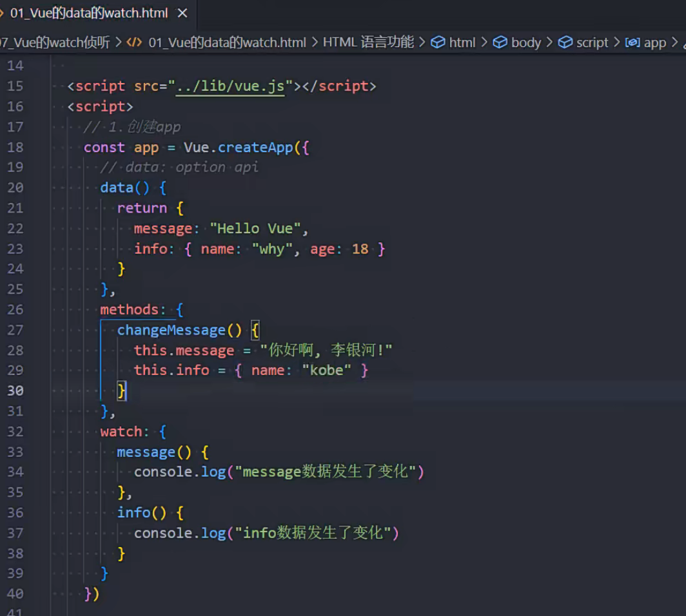Select the 01_Vue的data的watch.html editor tab
This screenshot has width=686, height=616.
89,13
